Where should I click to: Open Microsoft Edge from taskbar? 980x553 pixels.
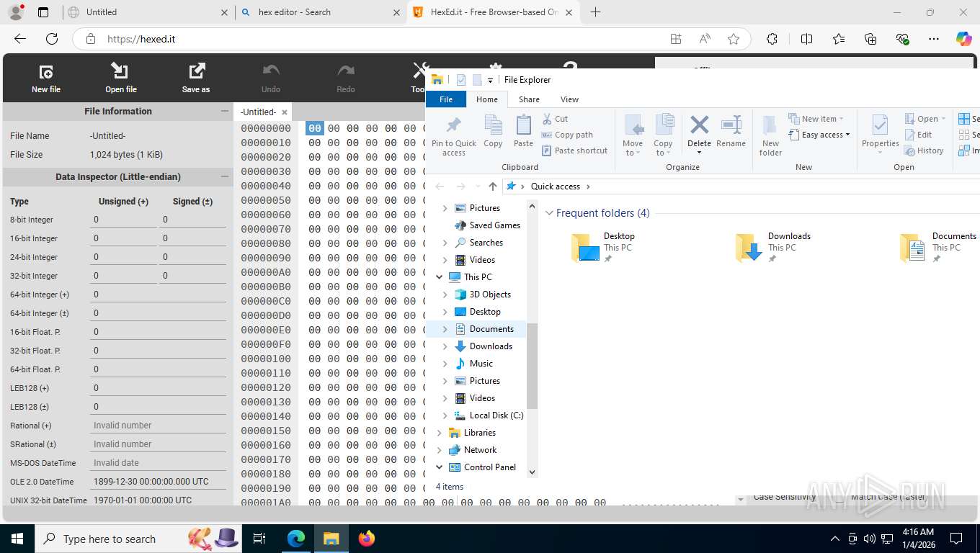[x=296, y=538]
